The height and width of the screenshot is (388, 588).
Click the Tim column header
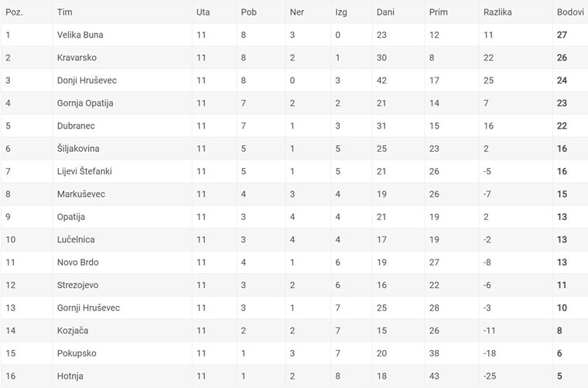pos(65,12)
